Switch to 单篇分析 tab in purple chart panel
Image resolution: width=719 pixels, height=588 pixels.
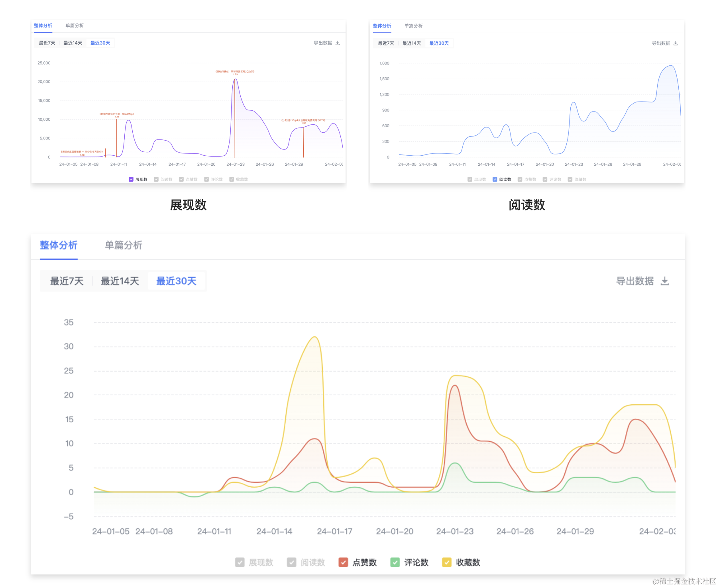[75, 25]
